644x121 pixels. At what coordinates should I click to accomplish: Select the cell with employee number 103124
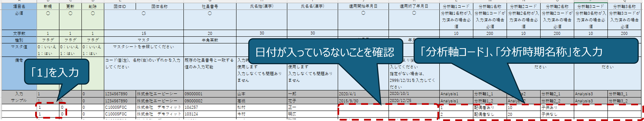[209, 114]
